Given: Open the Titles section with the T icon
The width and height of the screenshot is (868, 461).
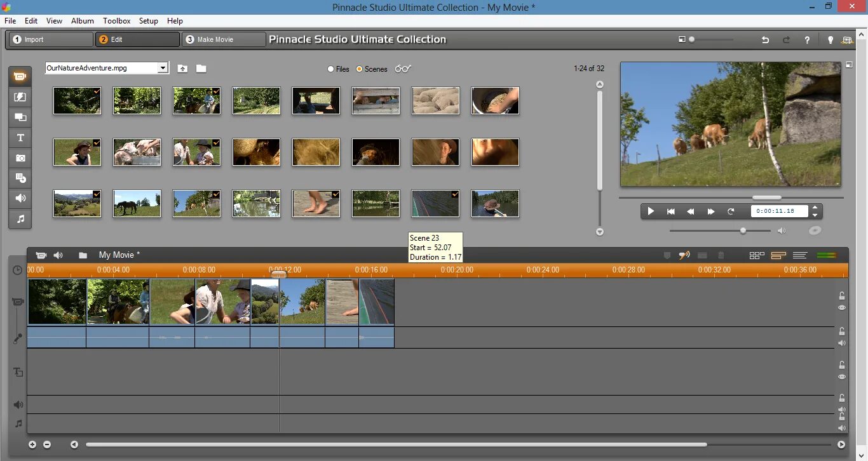Looking at the screenshot, I should point(20,138).
